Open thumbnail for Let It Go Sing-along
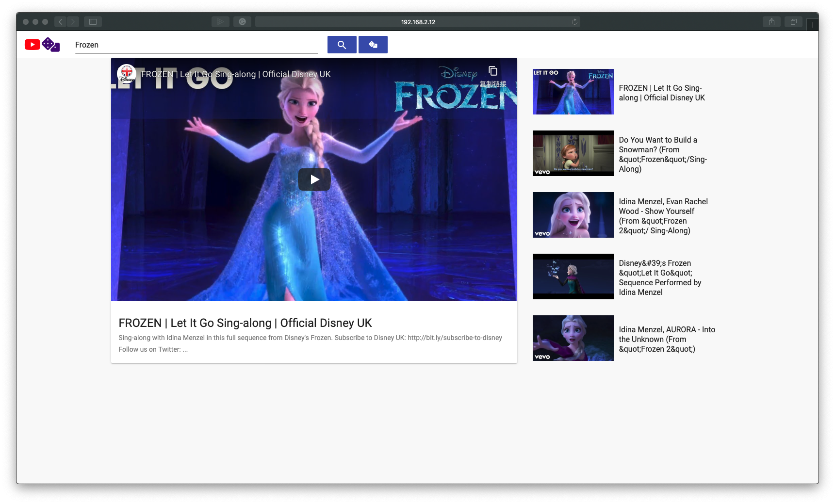The width and height of the screenshot is (835, 504). (573, 92)
